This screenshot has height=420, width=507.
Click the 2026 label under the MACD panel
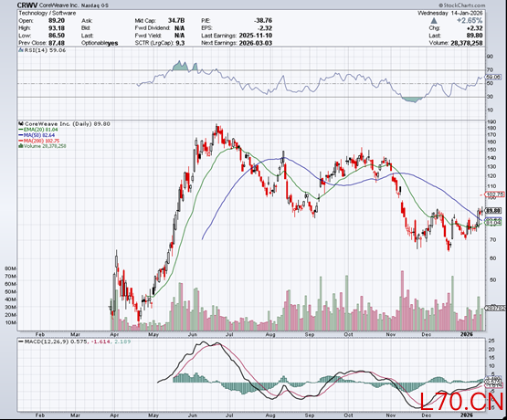(466, 415)
